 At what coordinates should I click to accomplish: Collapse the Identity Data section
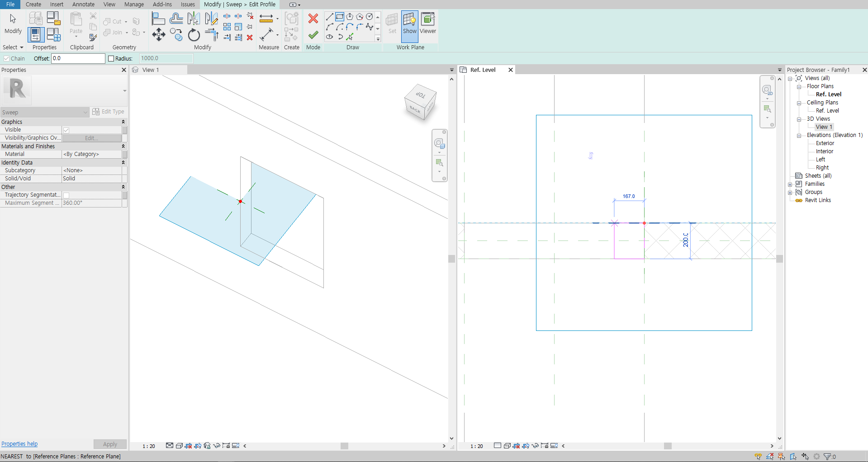(x=123, y=163)
